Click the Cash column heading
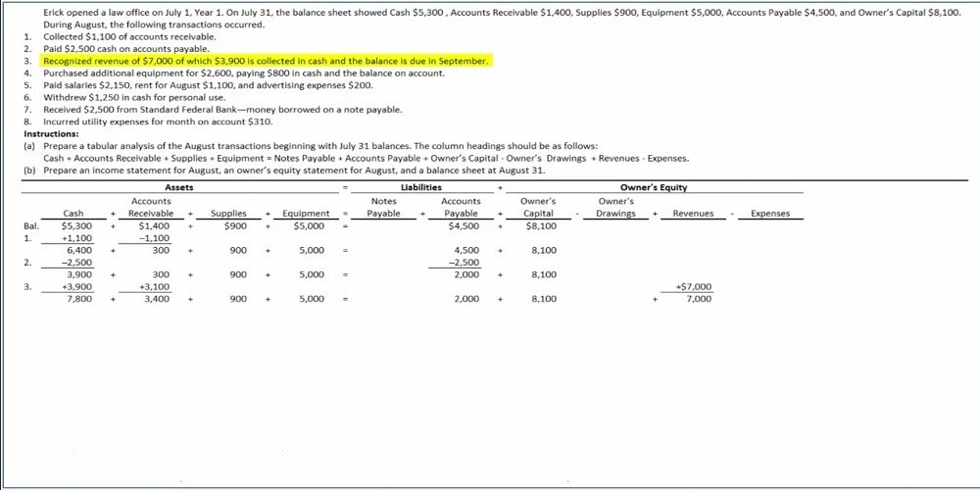This screenshot has width=980, height=490. click(73, 214)
